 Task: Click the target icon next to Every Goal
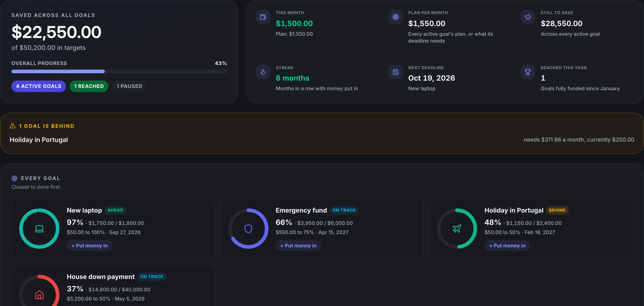[x=14, y=178]
